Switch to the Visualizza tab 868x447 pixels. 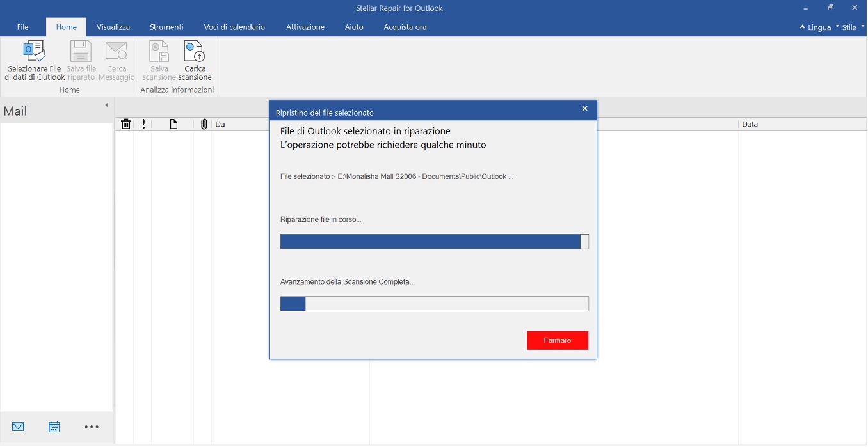coord(113,27)
